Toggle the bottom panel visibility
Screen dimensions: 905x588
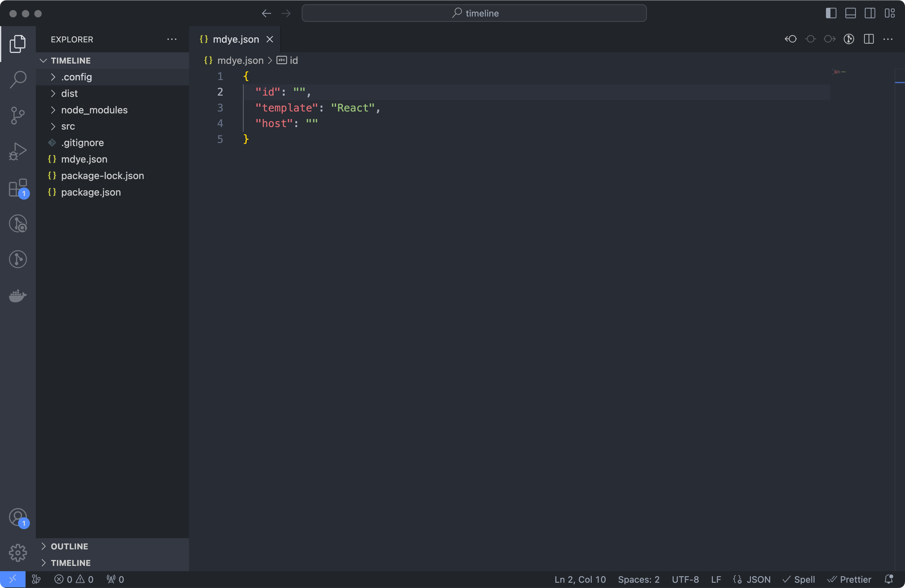tap(850, 13)
